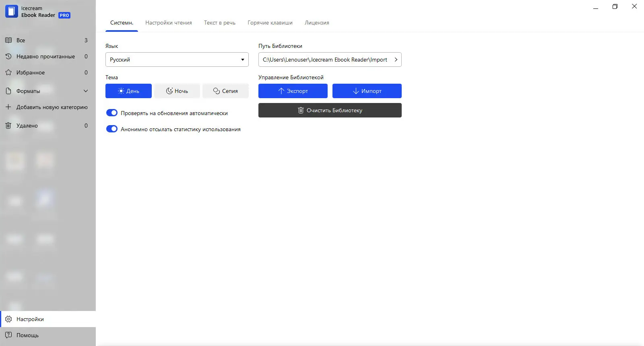644x346 pixels.
Task: Toggle anonymous usage statistics sending
Action: click(111, 129)
